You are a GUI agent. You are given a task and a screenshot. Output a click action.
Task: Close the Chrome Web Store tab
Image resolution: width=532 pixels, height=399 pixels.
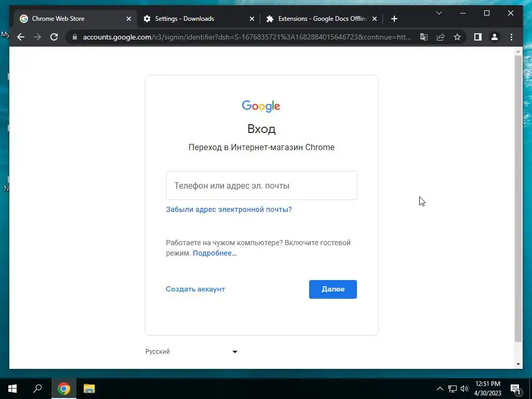pyautogui.click(x=129, y=19)
